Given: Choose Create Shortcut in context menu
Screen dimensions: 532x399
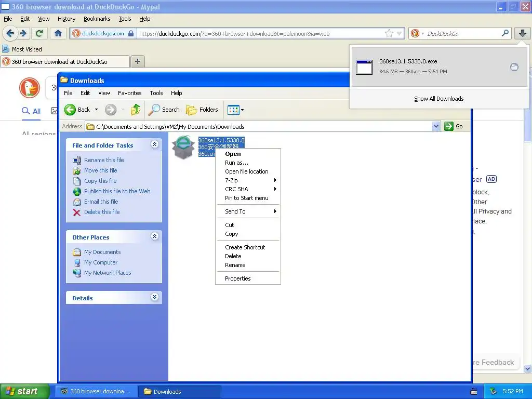Looking at the screenshot, I should pos(248,247).
